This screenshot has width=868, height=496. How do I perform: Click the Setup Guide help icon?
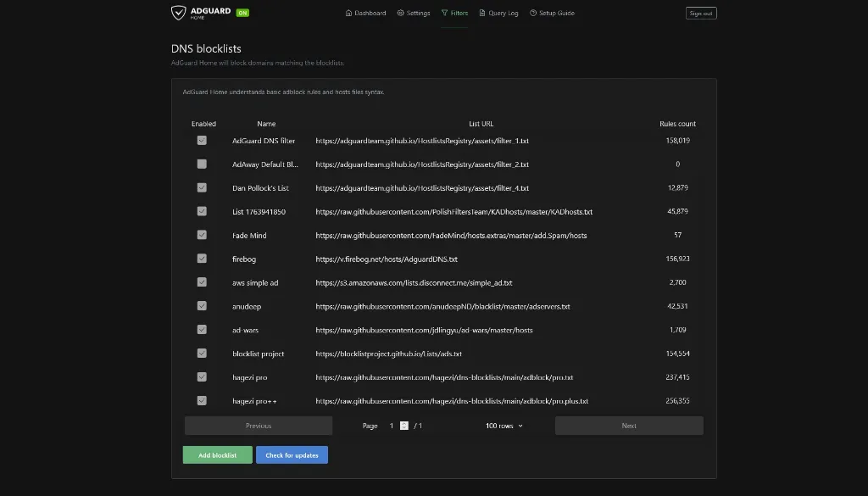(x=533, y=13)
